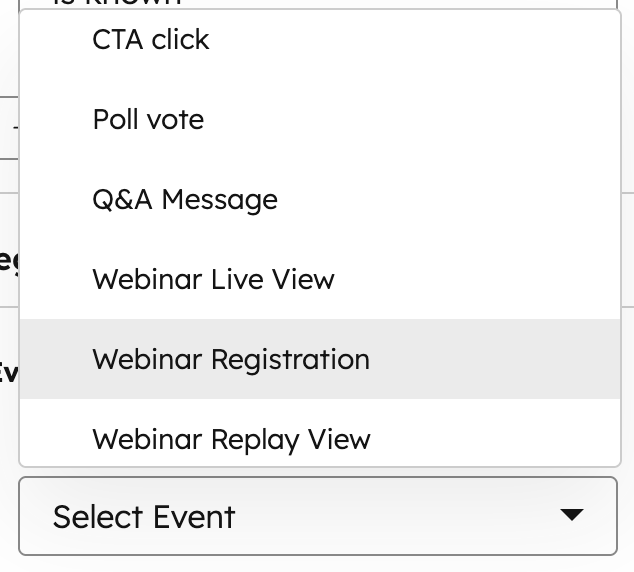Viewport: 634px width, 572px height.
Task: Choose Poll vote from the list
Action: point(148,120)
